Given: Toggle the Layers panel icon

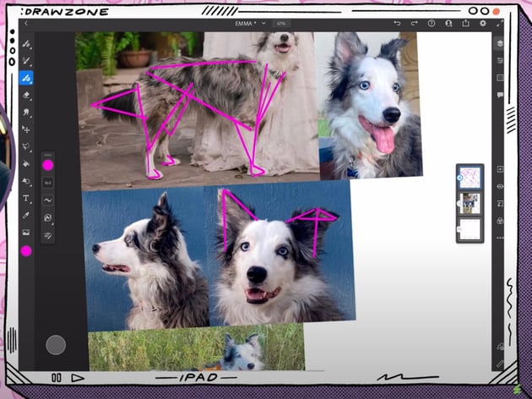Looking at the screenshot, I should 500,43.
